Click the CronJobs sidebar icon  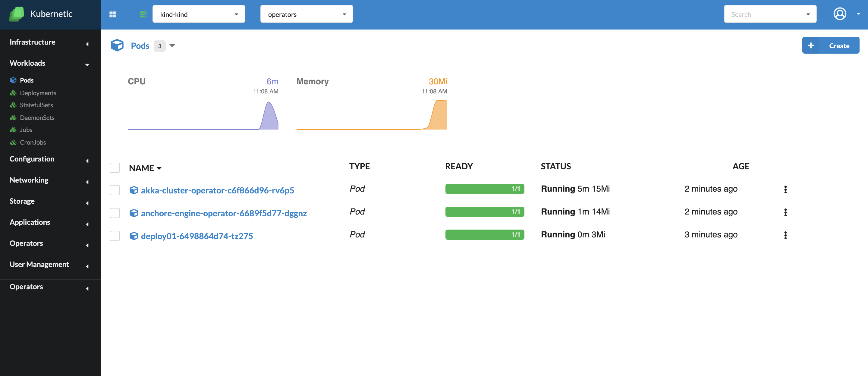tap(13, 142)
